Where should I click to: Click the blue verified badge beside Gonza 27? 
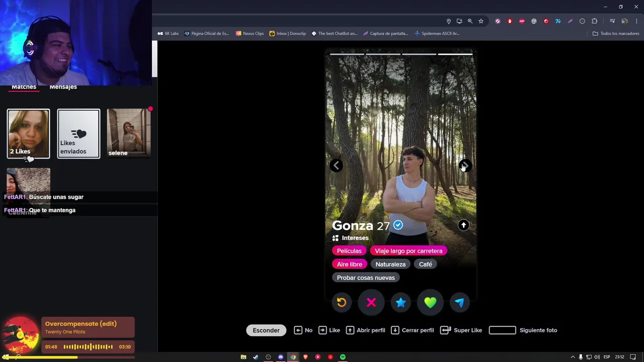(x=398, y=225)
